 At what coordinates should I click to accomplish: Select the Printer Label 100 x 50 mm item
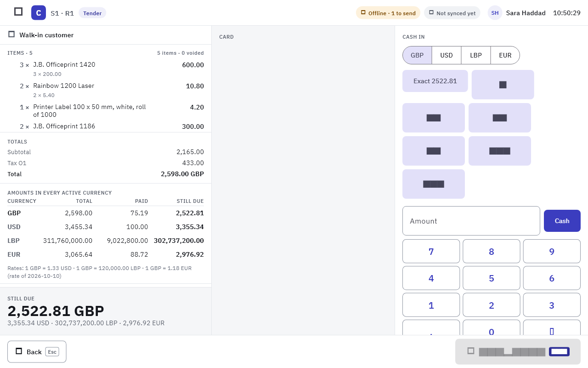pos(106,111)
